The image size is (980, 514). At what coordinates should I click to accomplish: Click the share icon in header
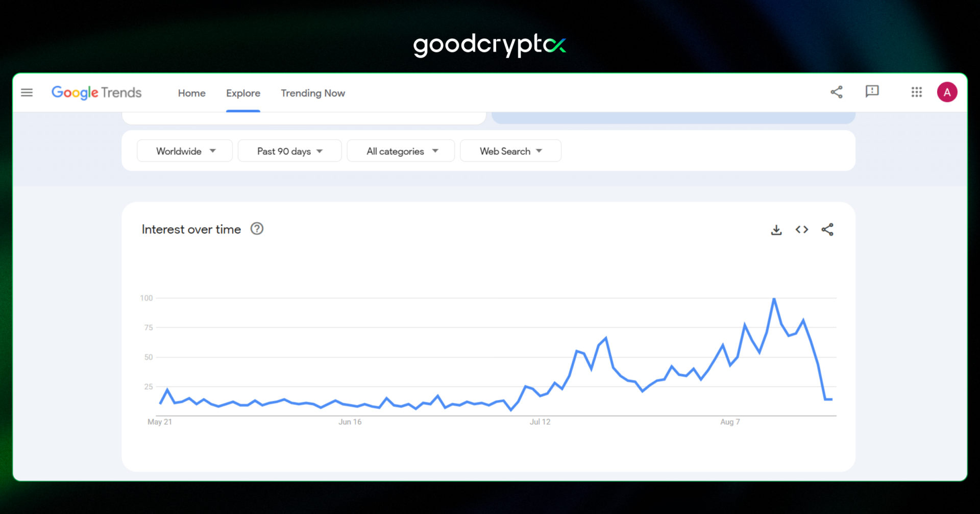pos(836,92)
